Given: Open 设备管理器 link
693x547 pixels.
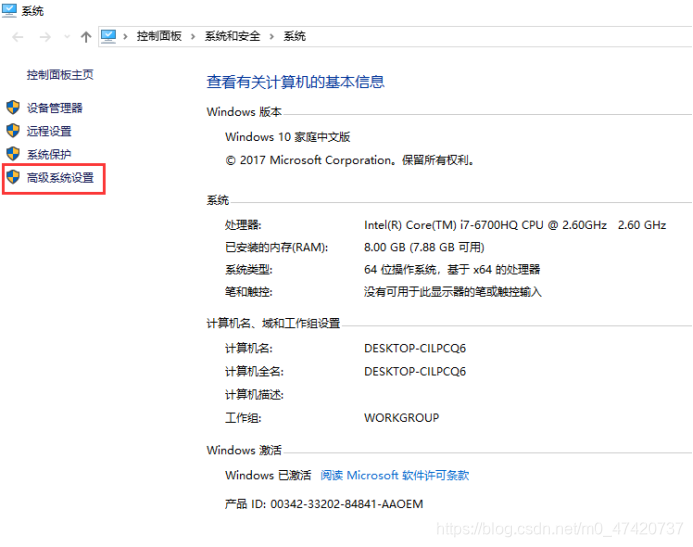Looking at the screenshot, I should click(55, 108).
